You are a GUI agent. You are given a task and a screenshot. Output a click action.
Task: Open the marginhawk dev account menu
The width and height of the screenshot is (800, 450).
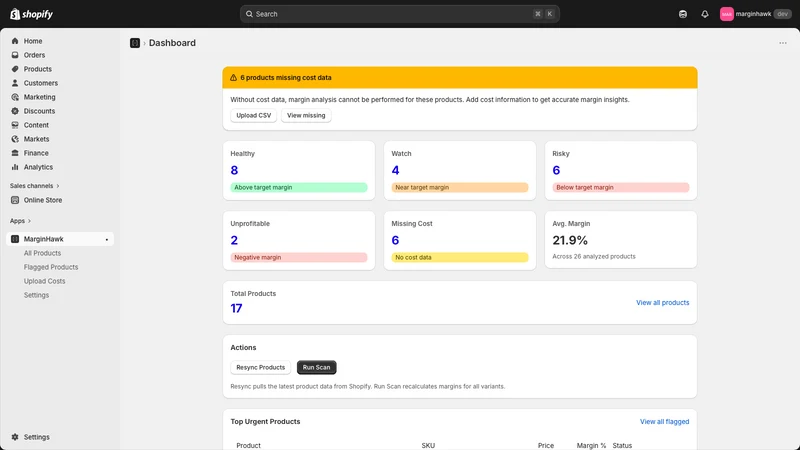point(755,14)
